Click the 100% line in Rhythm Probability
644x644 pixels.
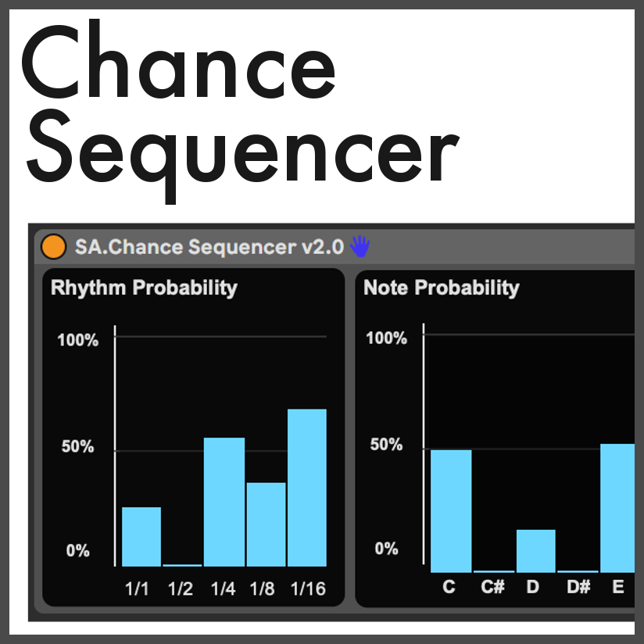pyautogui.click(x=220, y=337)
